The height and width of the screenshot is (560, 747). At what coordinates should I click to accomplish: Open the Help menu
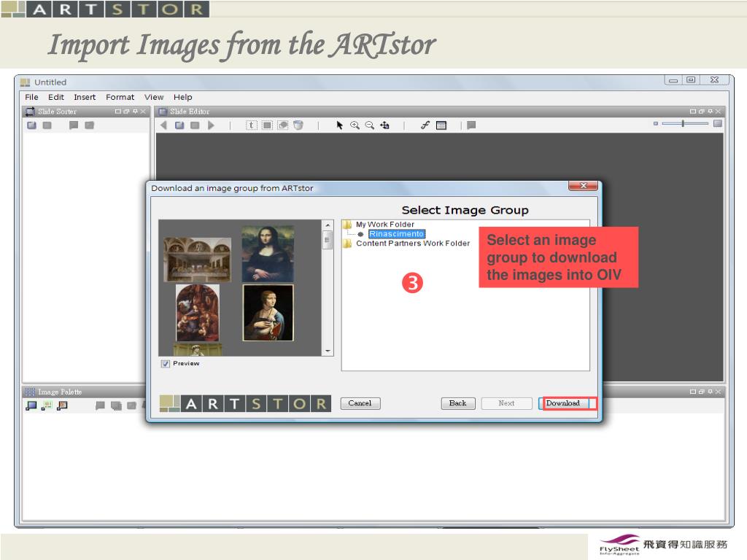tap(183, 97)
